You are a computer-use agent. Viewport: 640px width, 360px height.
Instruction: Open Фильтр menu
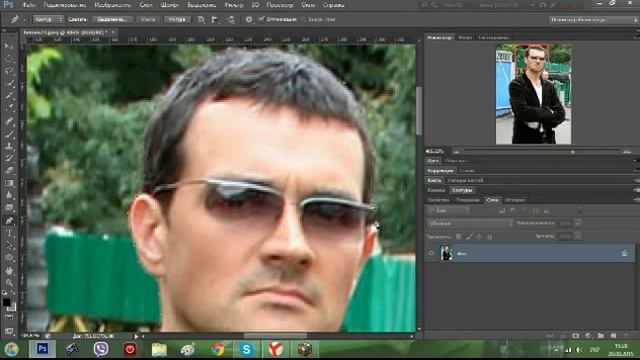click(233, 5)
